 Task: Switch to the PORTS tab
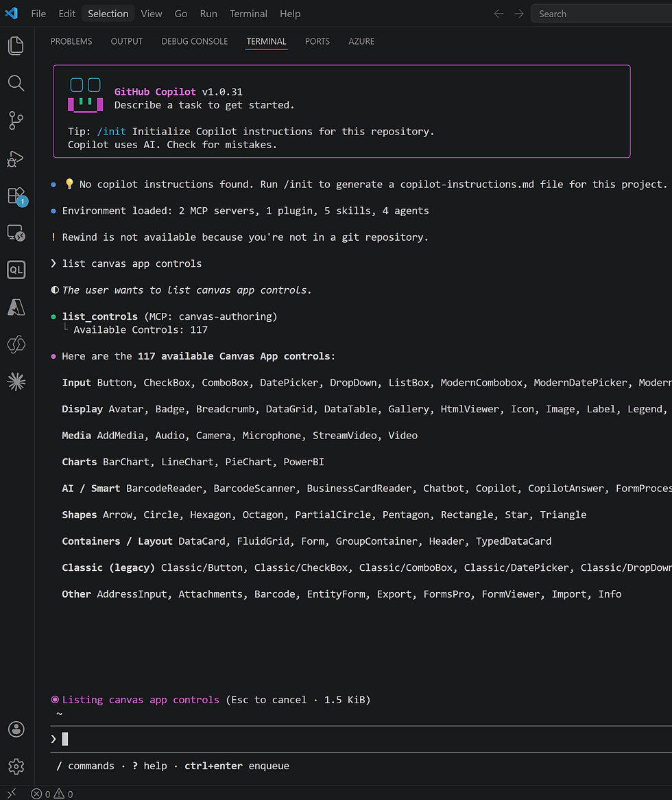[317, 41]
